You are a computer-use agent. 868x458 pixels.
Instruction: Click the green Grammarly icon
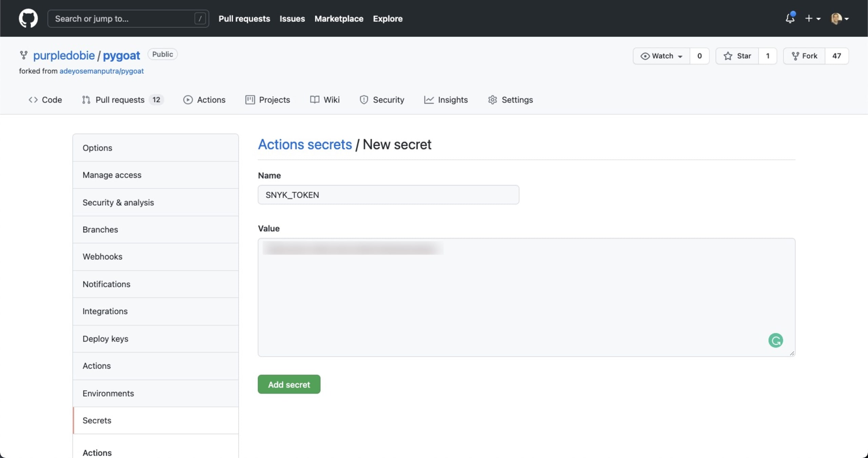775,340
